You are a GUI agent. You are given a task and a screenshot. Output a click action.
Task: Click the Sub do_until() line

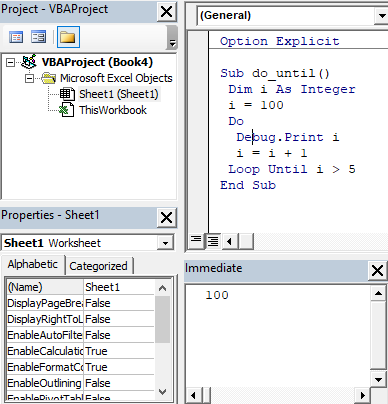[x=275, y=73]
